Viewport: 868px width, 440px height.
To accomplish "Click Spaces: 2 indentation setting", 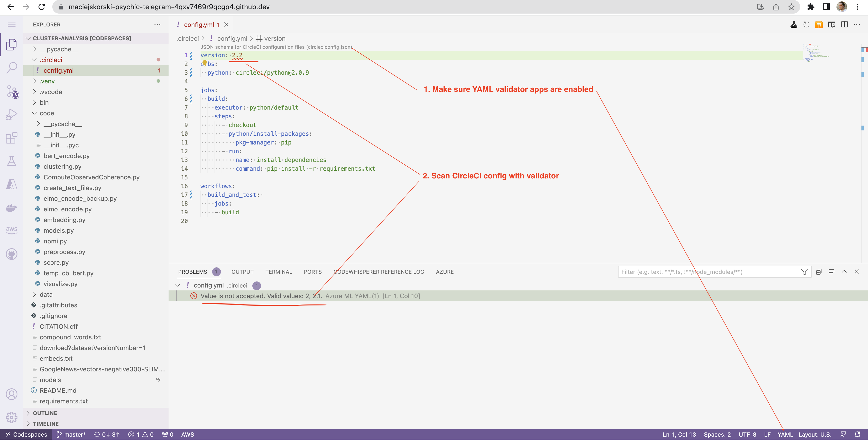I will click(717, 434).
